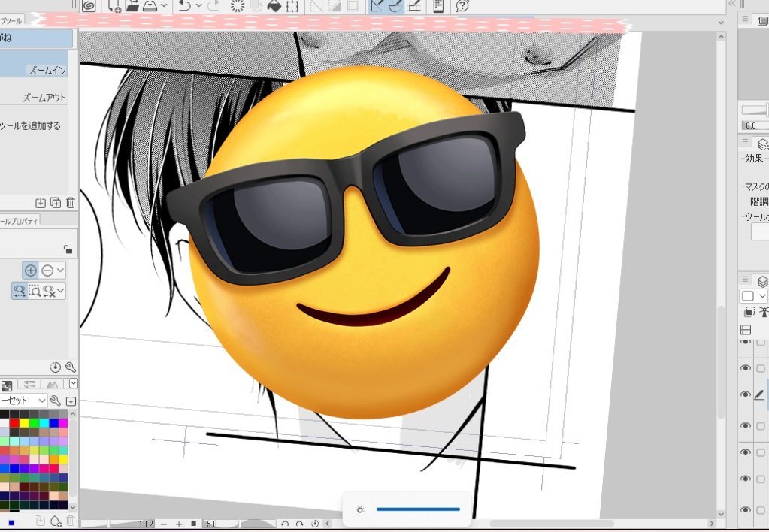The image size is (769, 532).
Task: Toggle Snap to Special Ruler
Action: 395,5
